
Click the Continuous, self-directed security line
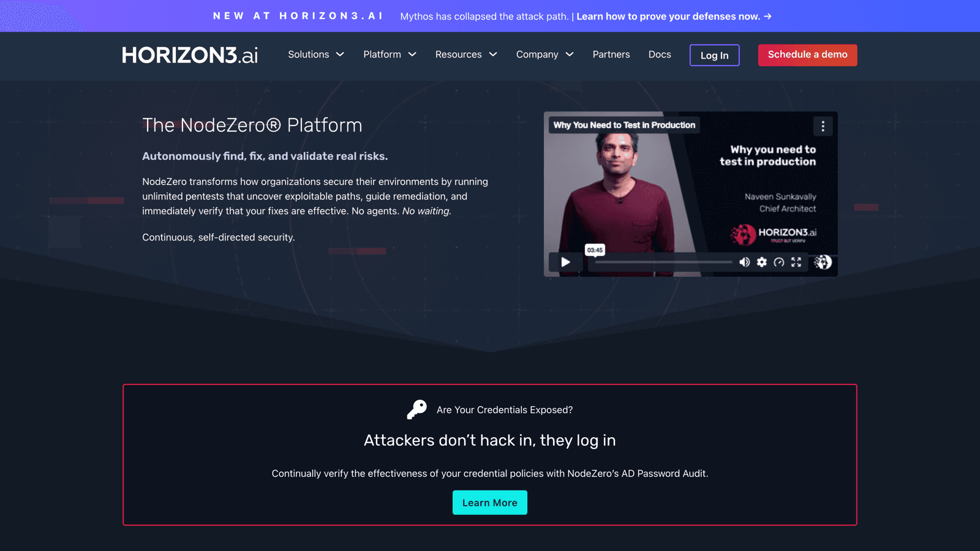[219, 237]
